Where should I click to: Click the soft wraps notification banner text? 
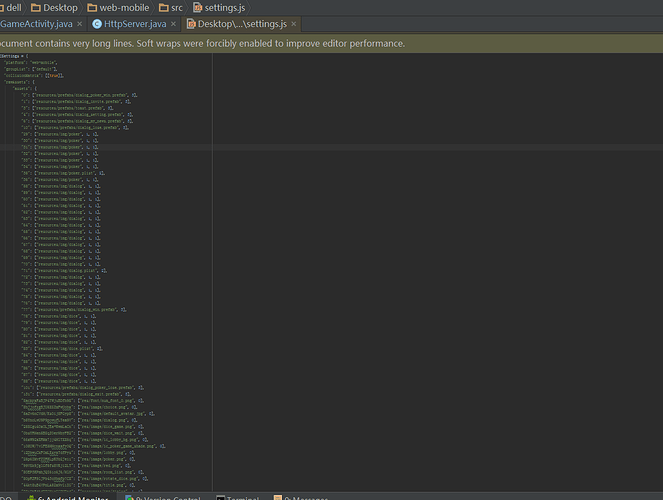(x=203, y=44)
